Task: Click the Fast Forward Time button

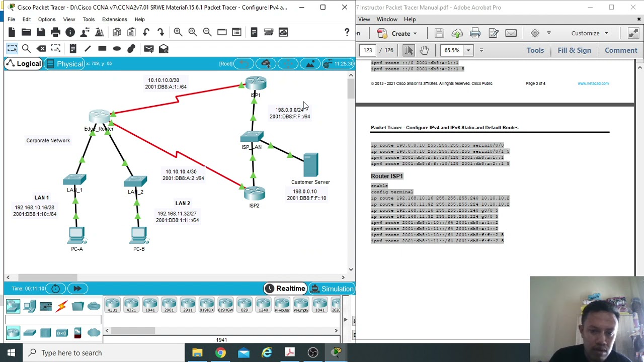Action: [77, 289]
